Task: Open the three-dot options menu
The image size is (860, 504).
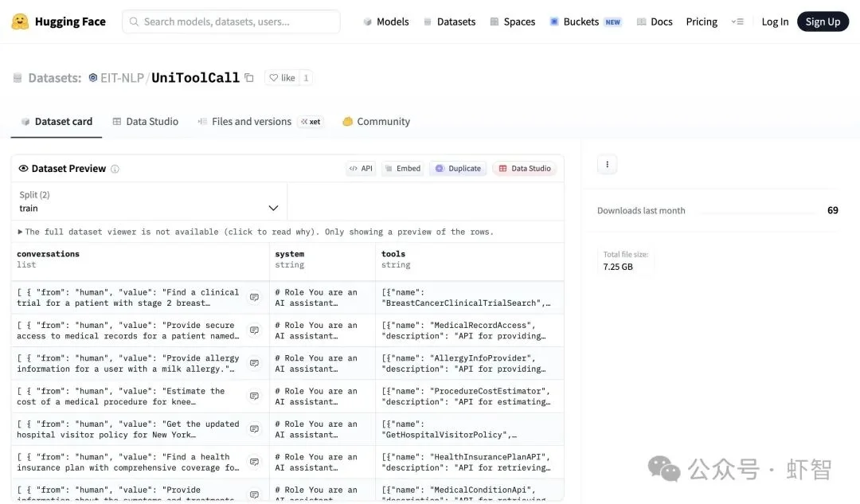Action: tap(607, 165)
